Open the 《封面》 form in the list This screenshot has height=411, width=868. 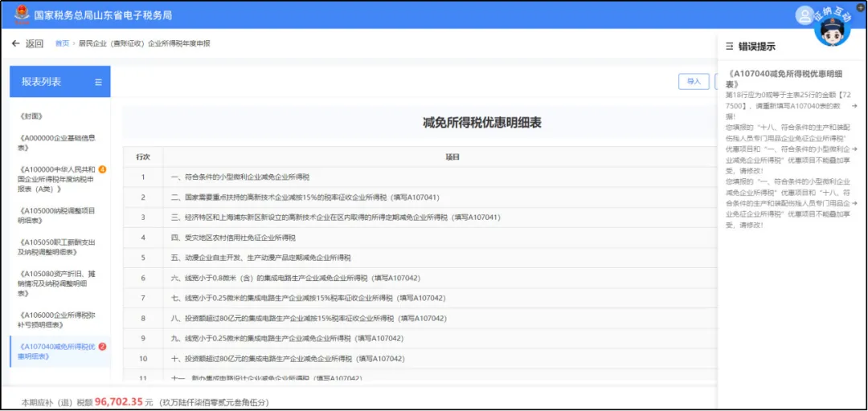[31, 116]
